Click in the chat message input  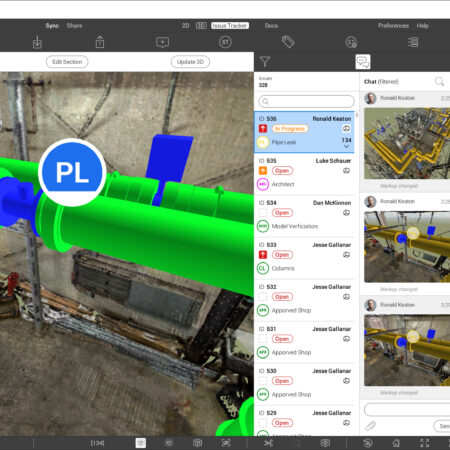tap(407, 409)
